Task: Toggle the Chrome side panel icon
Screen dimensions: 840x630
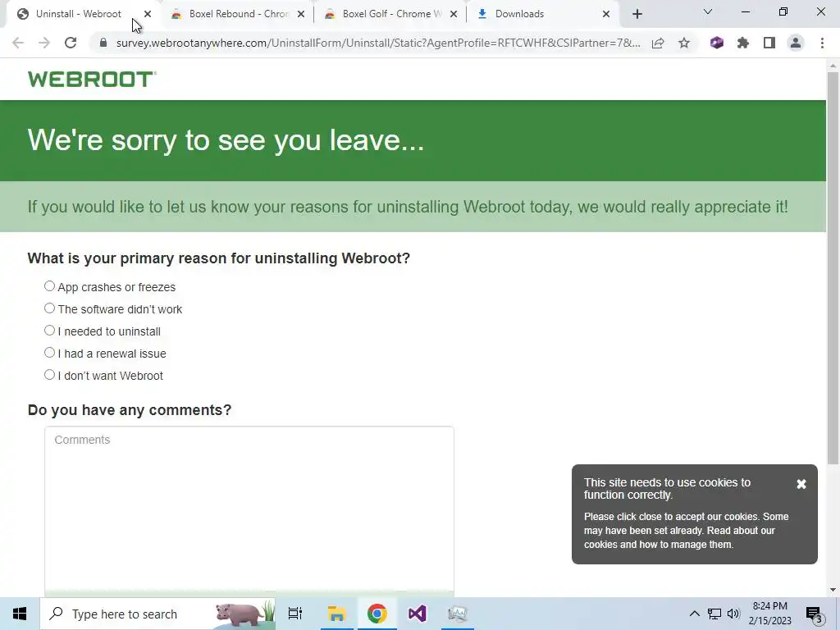Action: [769, 43]
